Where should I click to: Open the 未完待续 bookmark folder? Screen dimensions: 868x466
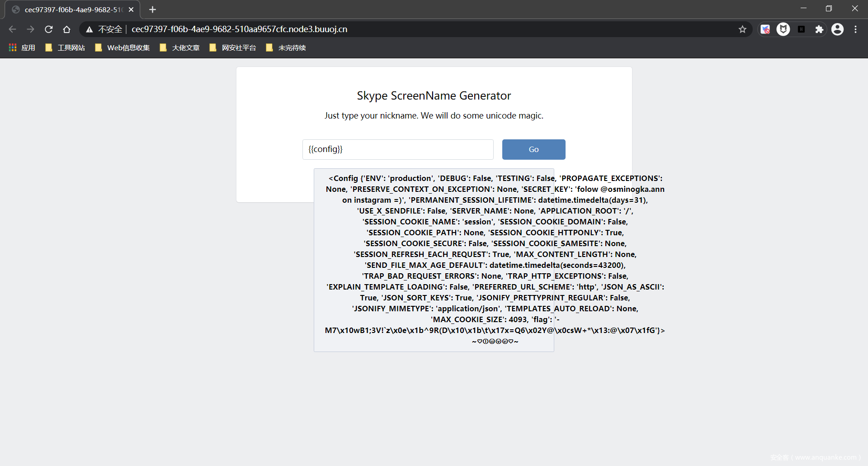pyautogui.click(x=286, y=48)
